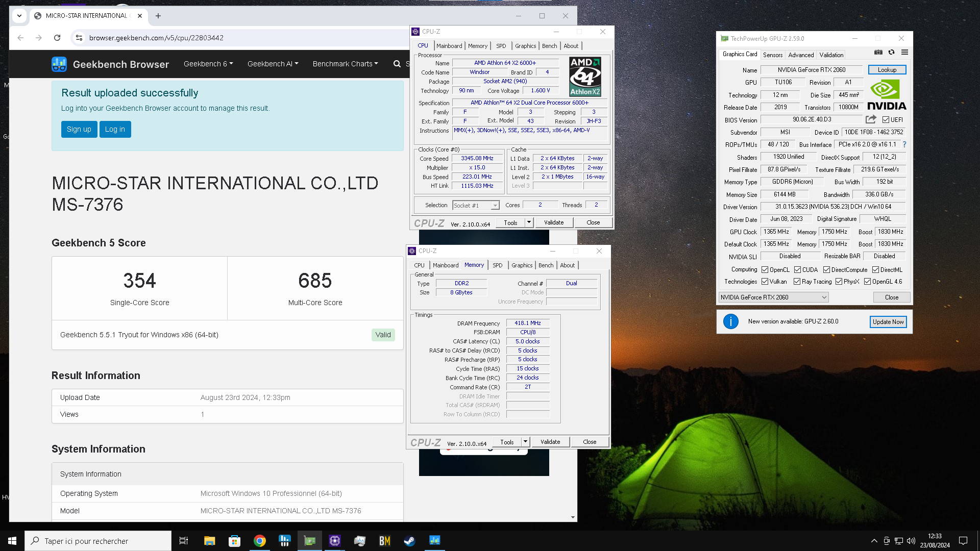The width and height of the screenshot is (980, 551).
Task: Switch to the Validation tab in GPU-Z
Action: (x=831, y=55)
